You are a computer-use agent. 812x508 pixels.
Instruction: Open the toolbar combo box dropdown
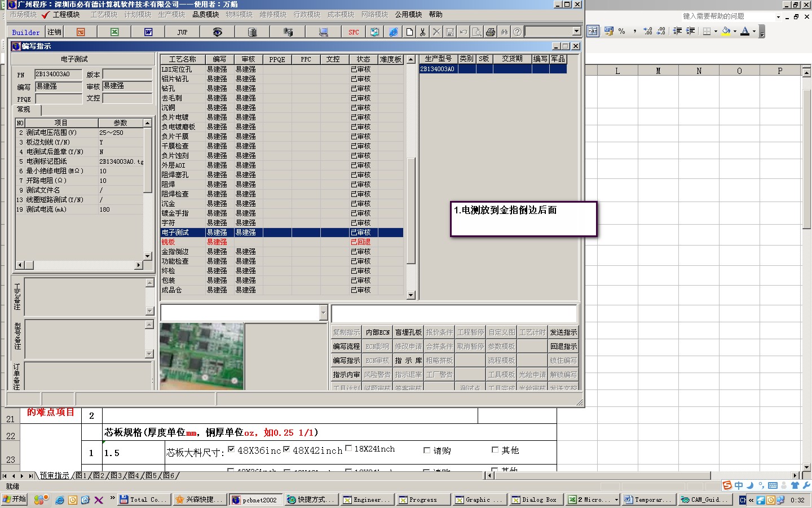[576, 32]
